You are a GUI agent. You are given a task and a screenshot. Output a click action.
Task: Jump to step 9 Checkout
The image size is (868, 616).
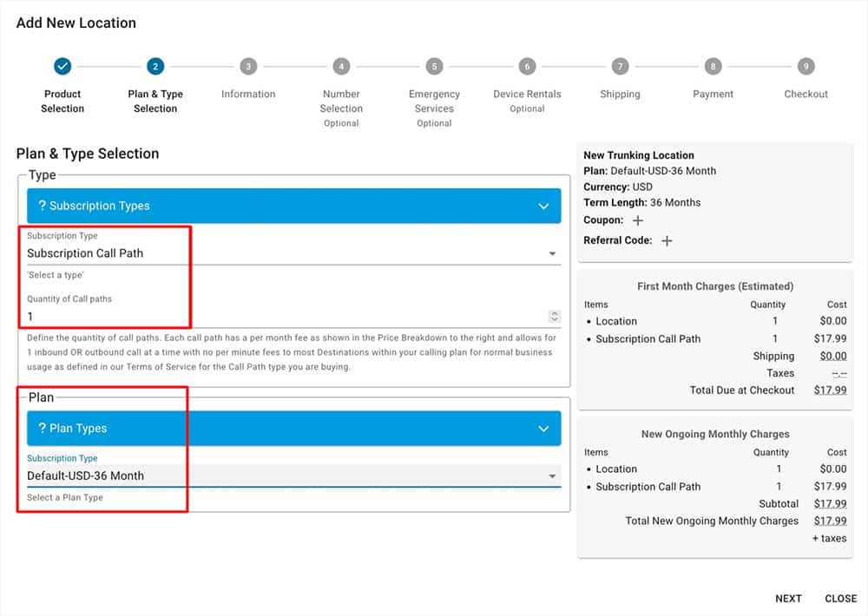pos(806,67)
